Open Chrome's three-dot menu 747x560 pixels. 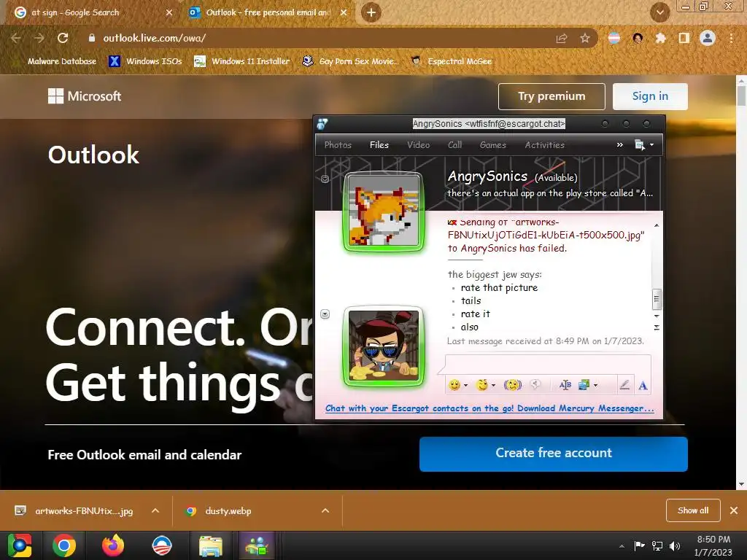pyautogui.click(x=731, y=38)
